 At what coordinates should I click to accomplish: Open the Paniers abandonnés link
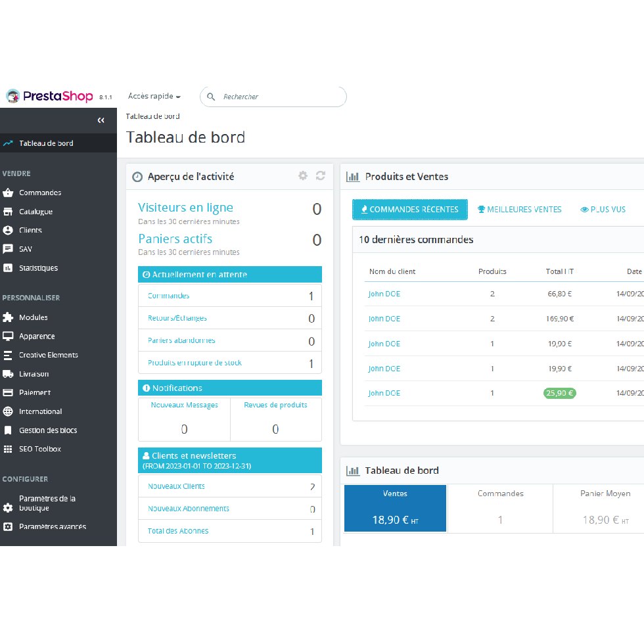click(181, 340)
